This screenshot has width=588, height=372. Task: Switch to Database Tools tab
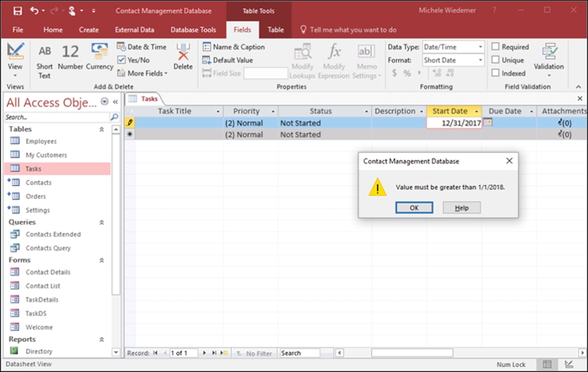pos(193,30)
